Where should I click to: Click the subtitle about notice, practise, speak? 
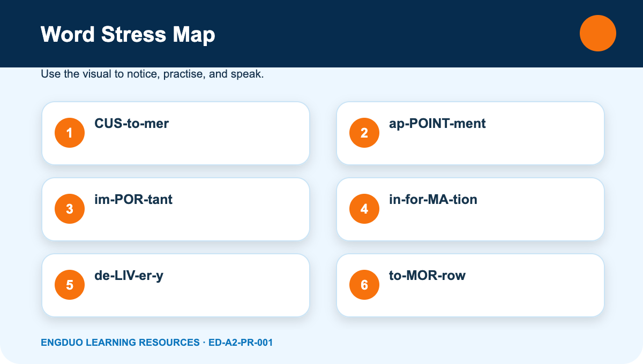pyautogui.click(x=152, y=74)
